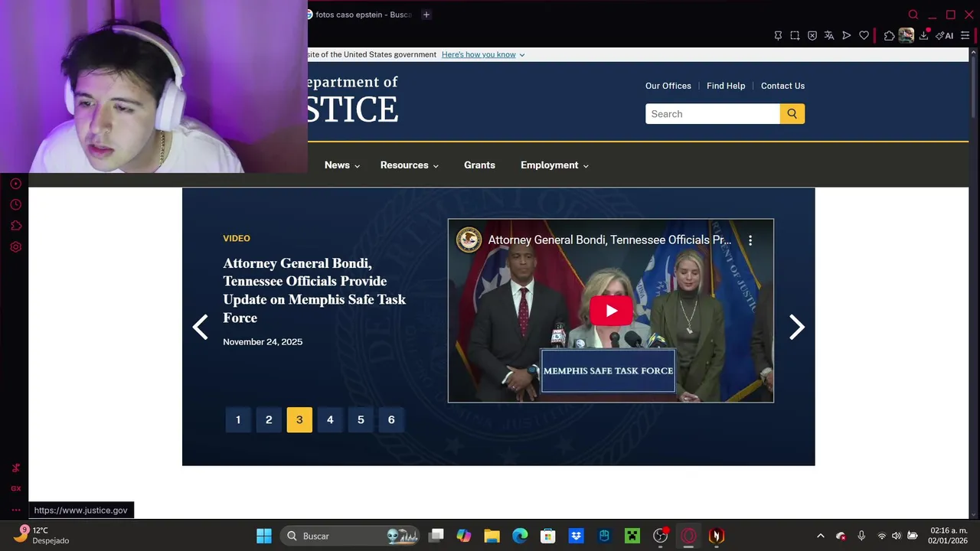Activate the snapshot capture tool in toolbar
The width and height of the screenshot is (980, 551).
click(795, 35)
